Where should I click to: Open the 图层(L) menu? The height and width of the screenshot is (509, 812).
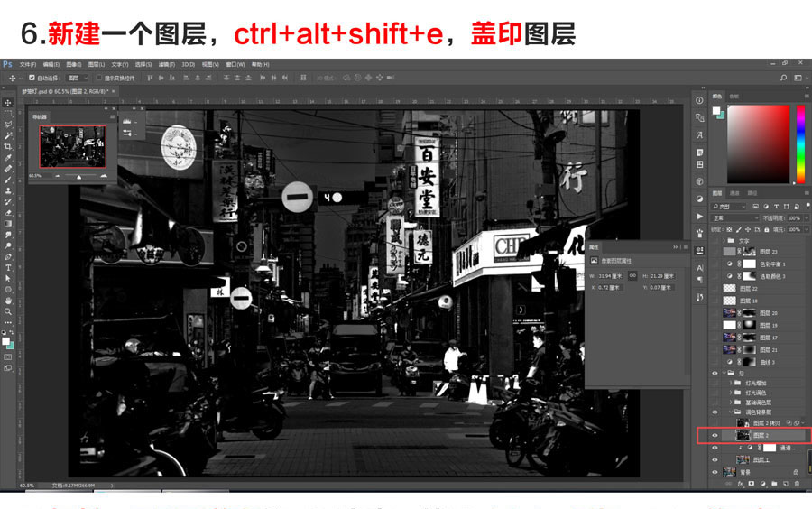tap(97, 65)
